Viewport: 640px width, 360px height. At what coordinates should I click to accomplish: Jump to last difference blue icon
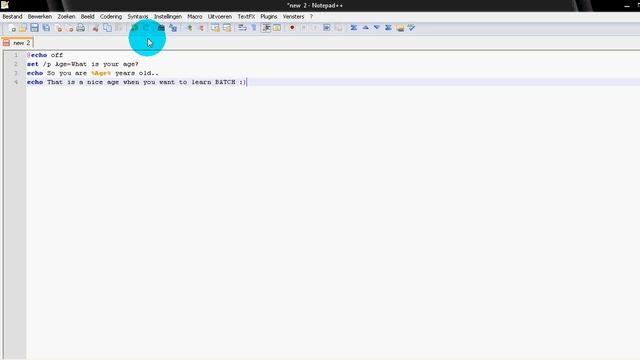click(388, 28)
